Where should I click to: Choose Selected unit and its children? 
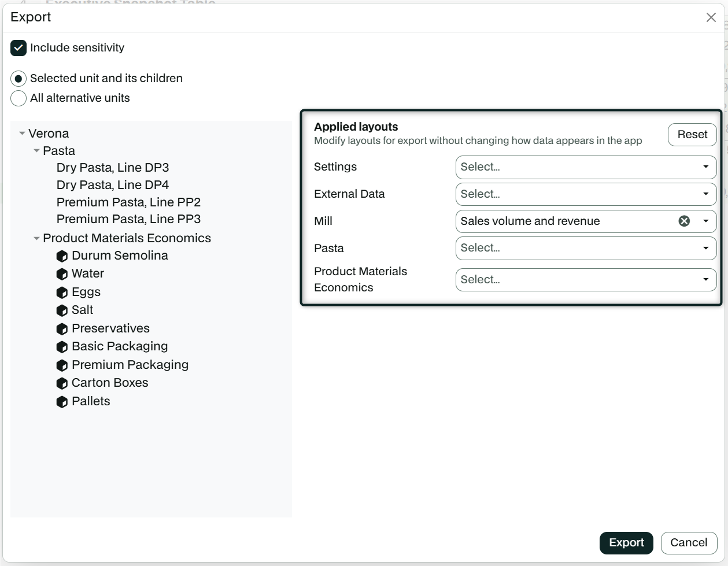tap(19, 79)
